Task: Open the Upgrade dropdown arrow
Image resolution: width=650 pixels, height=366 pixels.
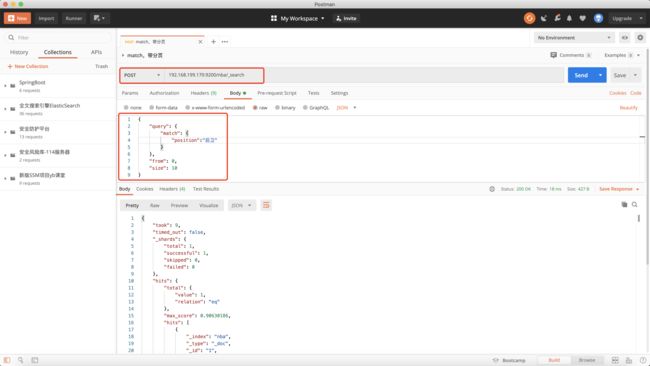Action: pyautogui.click(x=641, y=18)
